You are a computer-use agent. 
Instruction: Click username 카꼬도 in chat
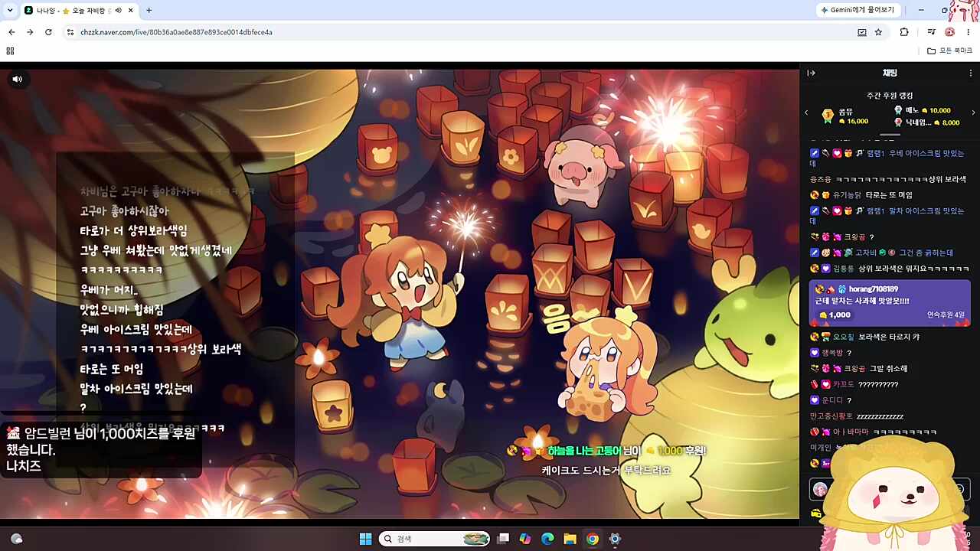(844, 384)
